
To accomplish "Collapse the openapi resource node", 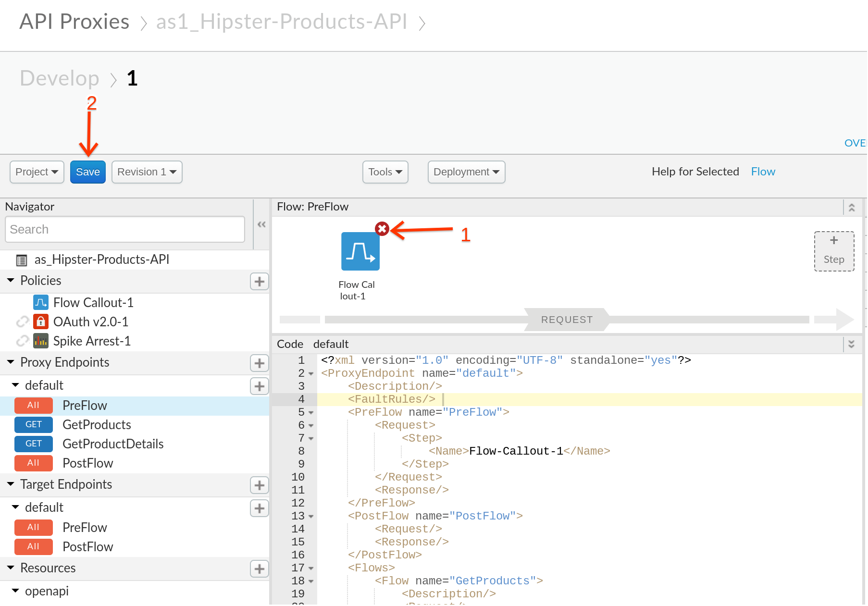I will coord(15,591).
